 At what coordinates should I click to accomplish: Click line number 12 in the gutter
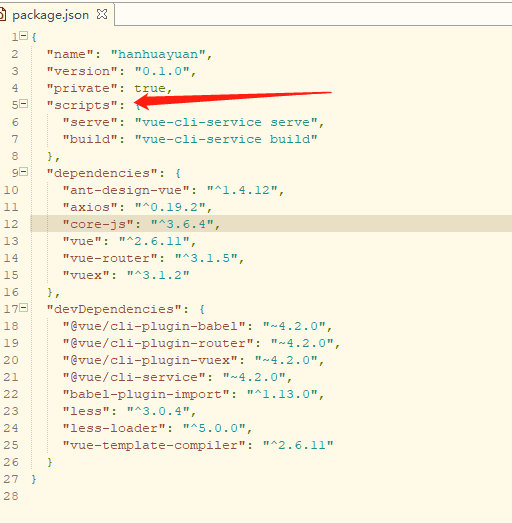(x=11, y=224)
